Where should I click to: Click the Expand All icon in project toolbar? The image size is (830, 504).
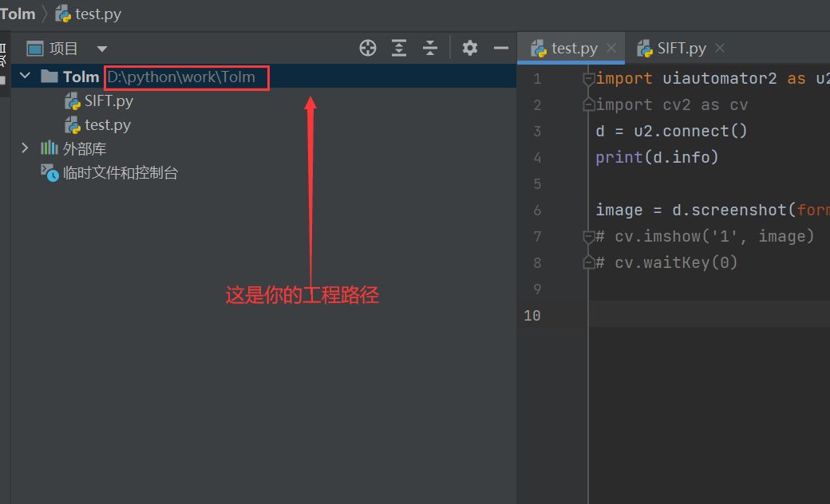click(x=398, y=48)
